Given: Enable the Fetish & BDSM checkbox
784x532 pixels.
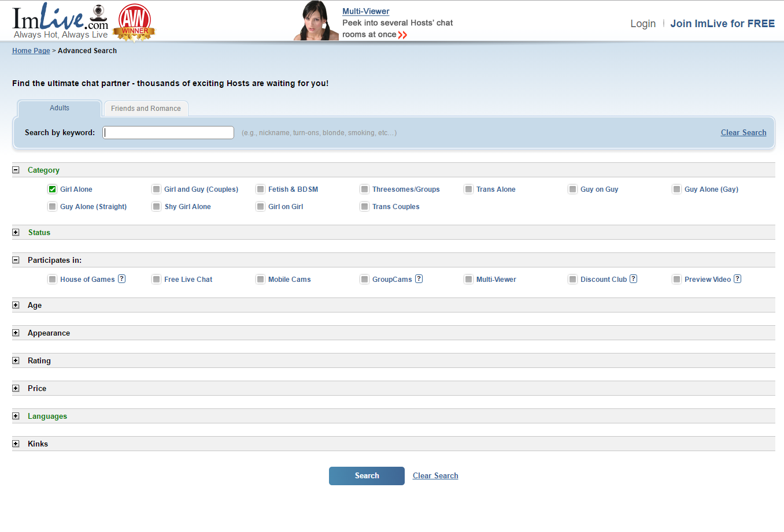Looking at the screenshot, I should [x=261, y=189].
